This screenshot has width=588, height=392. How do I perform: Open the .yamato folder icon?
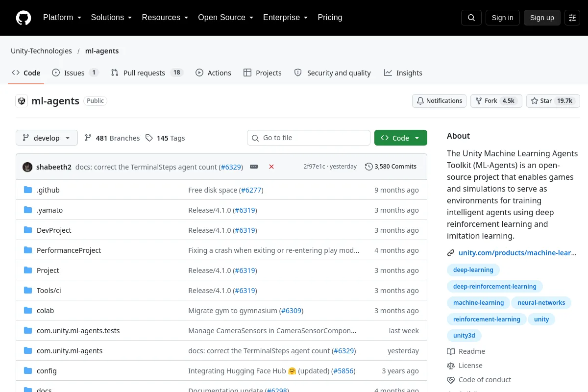click(x=28, y=210)
